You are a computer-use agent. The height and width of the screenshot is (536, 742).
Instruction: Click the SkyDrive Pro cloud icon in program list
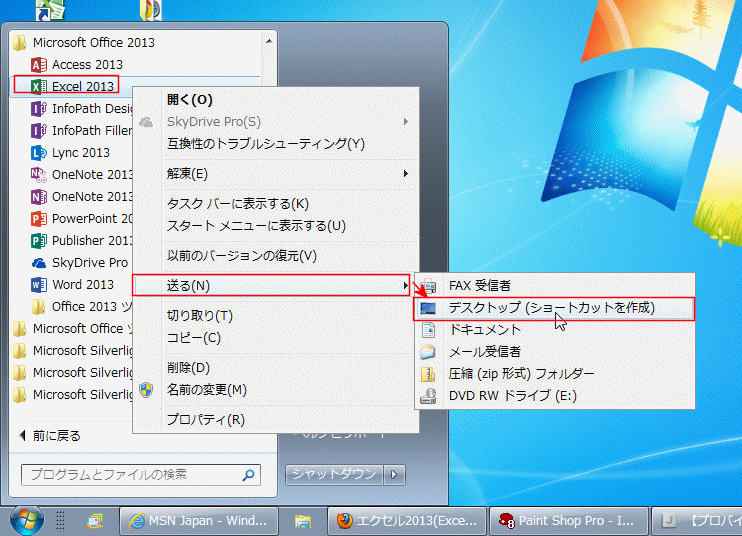tap(39, 263)
